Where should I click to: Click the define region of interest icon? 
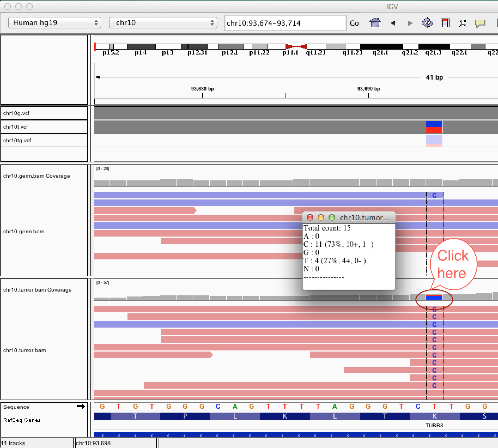click(445, 23)
